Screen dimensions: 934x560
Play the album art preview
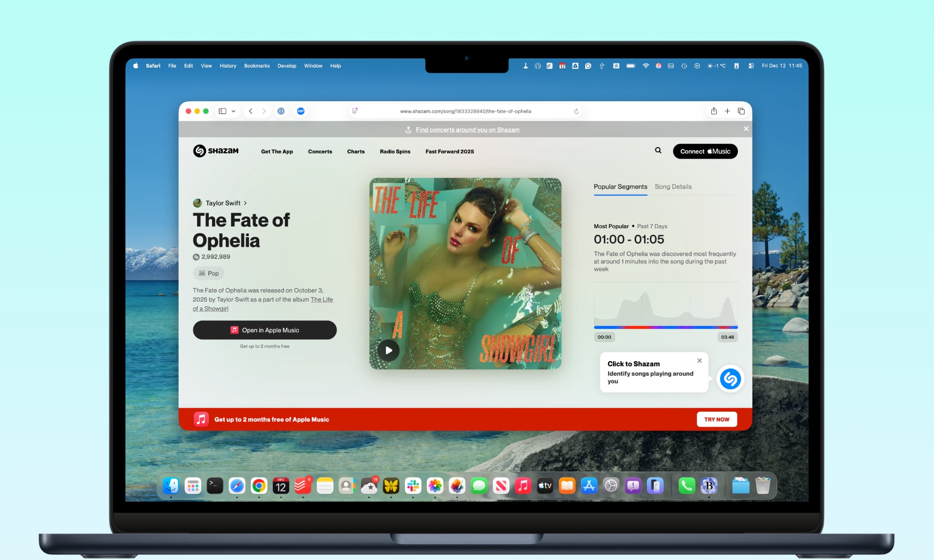click(388, 350)
